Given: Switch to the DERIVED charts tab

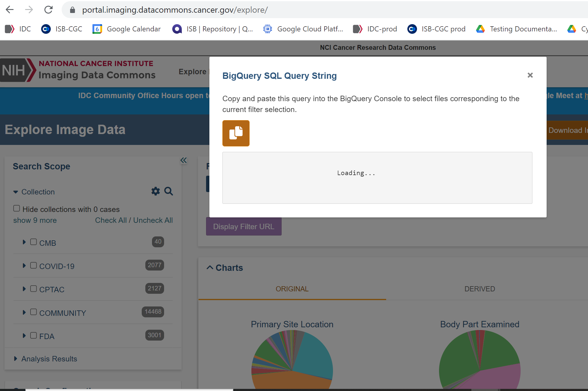Looking at the screenshot, I should click(x=480, y=289).
